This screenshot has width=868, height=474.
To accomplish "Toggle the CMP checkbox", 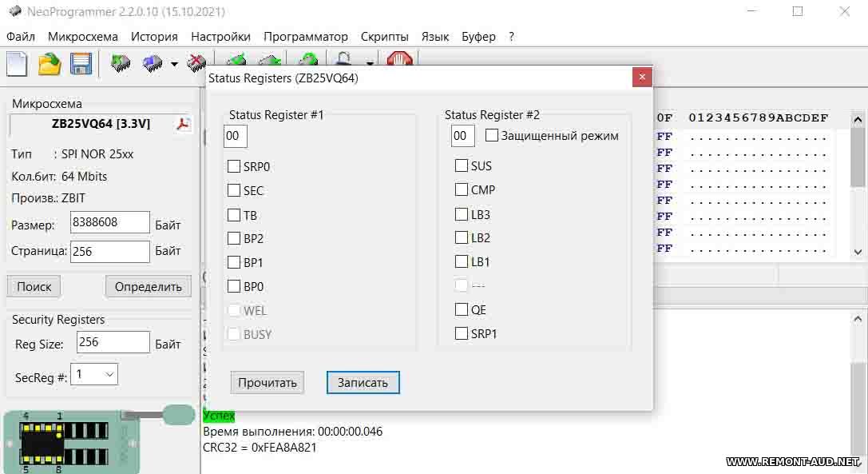I will pyautogui.click(x=461, y=189).
